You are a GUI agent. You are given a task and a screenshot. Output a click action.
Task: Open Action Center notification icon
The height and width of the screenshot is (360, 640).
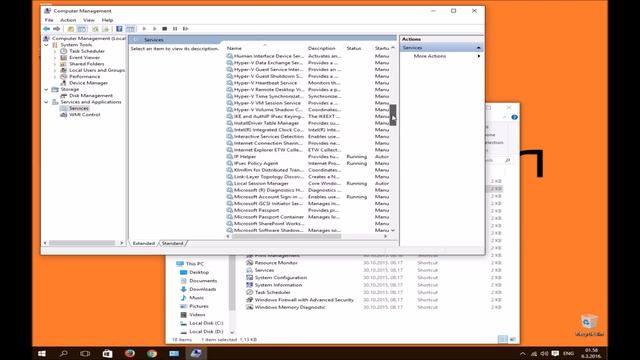click(x=555, y=353)
